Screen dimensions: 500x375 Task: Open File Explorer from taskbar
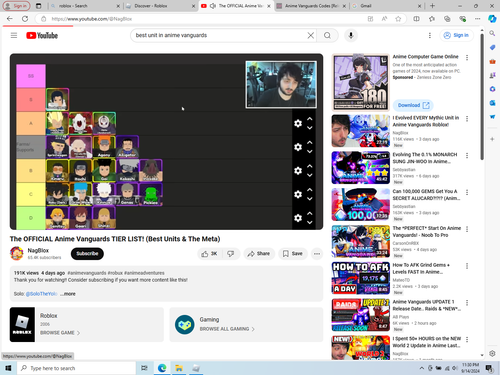tap(179, 368)
